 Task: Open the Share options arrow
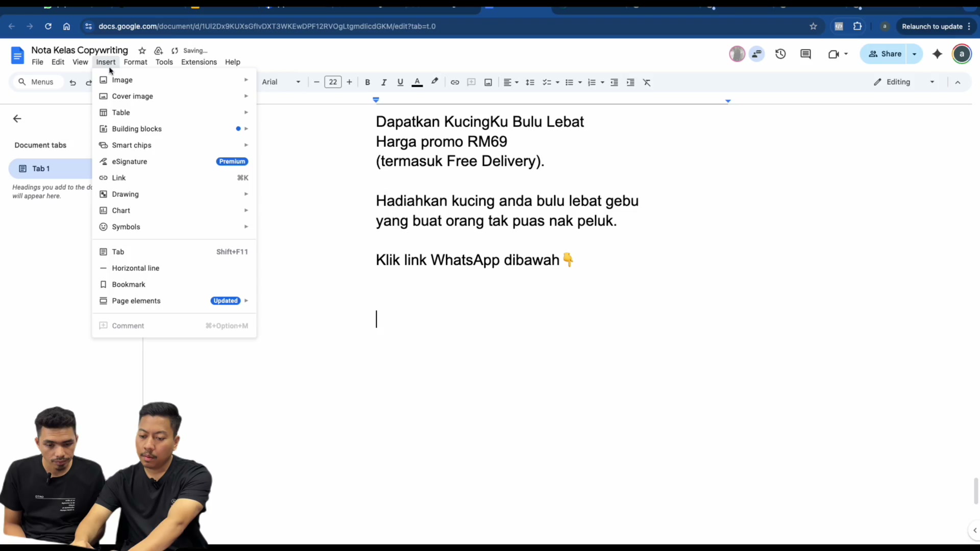(915, 54)
